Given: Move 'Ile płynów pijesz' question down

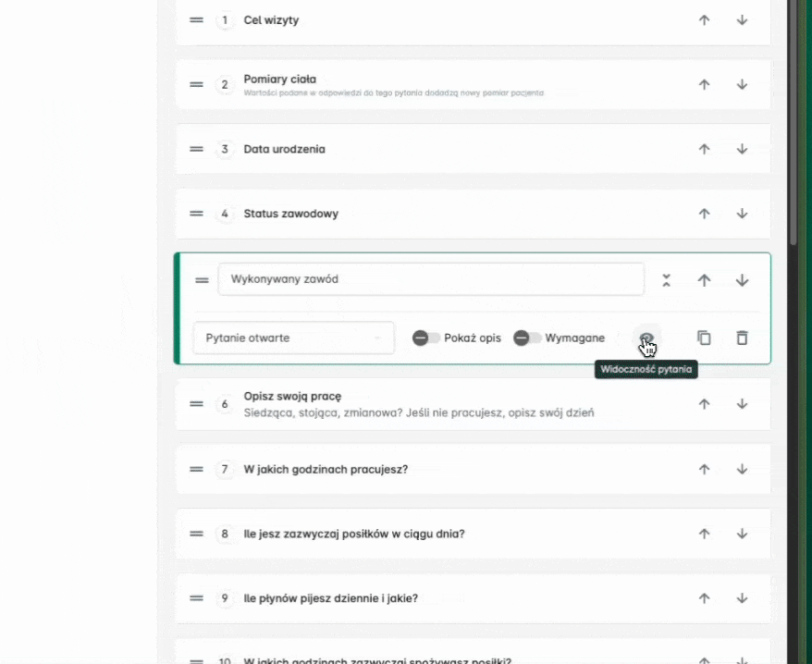Looking at the screenshot, I should tap(742, 598).
